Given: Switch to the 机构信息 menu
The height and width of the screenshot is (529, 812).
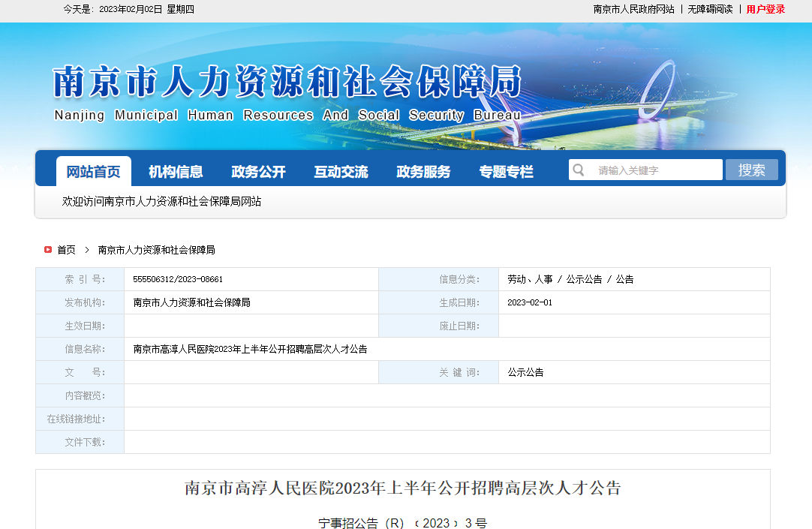Looking at the screenshot, I should (176, 172).
